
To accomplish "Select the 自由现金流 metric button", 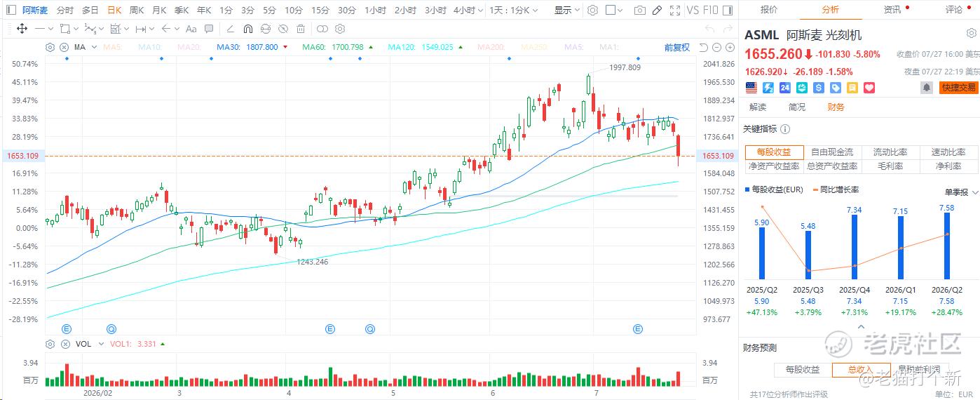I will pyautogui.click(x=832, y=152).
